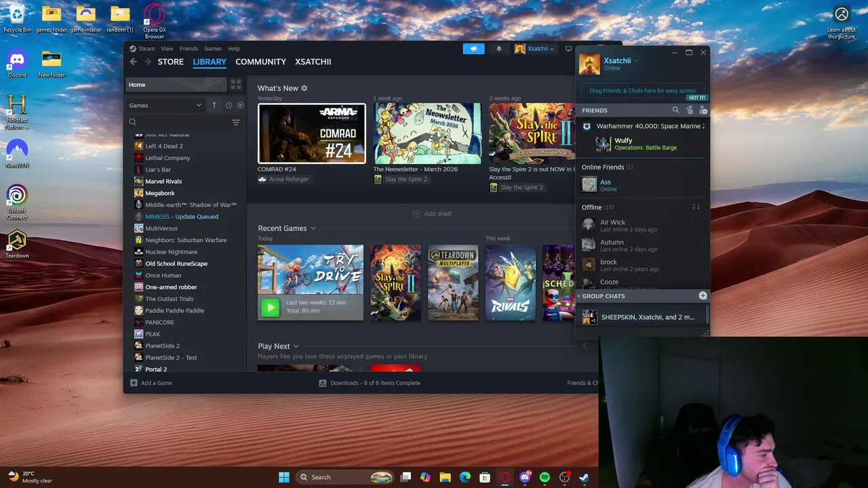
Task: Click the ready-to-play filter icon
Action: [240, 105]
